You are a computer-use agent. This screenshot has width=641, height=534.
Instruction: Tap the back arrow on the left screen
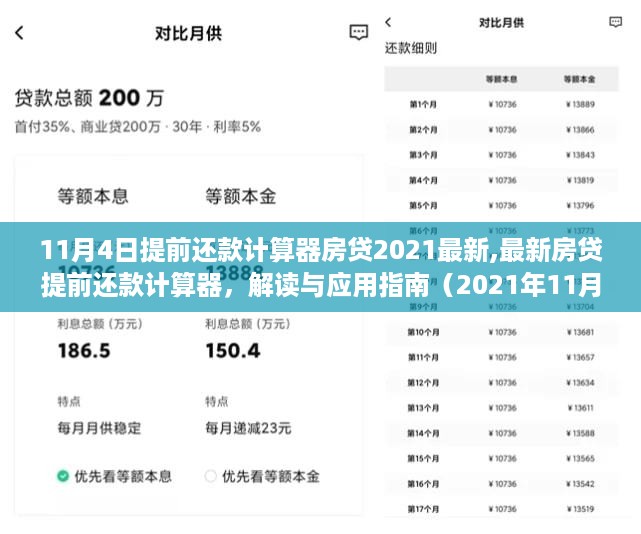click(19, 32)
